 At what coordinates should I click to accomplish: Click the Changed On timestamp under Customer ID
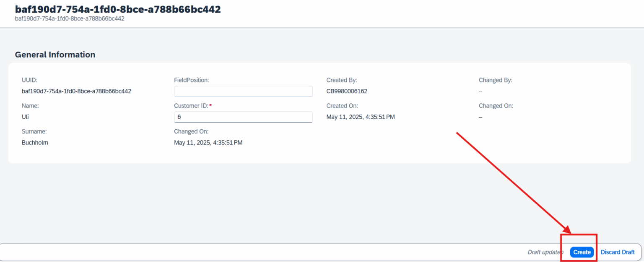click(208, 143)
